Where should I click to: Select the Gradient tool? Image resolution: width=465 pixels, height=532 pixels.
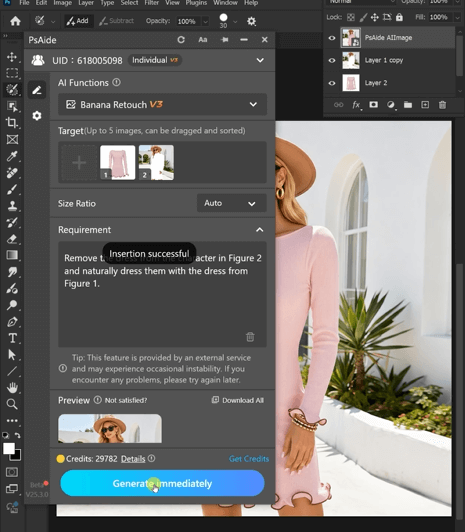click(12, 255)
